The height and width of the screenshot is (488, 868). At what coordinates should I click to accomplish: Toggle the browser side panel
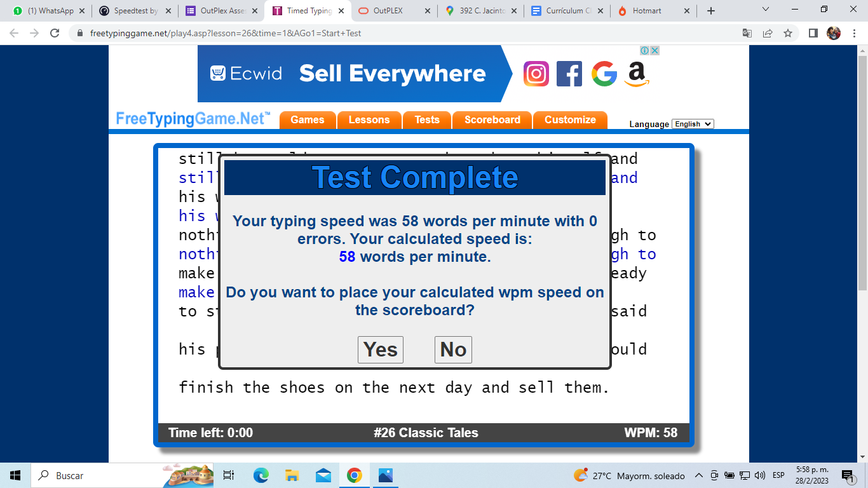(813, 33)
